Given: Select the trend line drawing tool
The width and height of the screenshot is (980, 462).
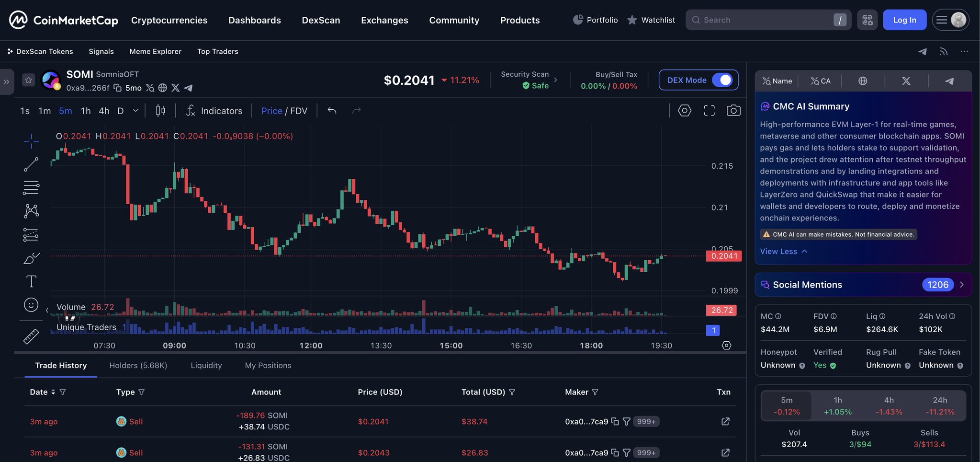Looking at the screenshot, I should tap(31, 164).
